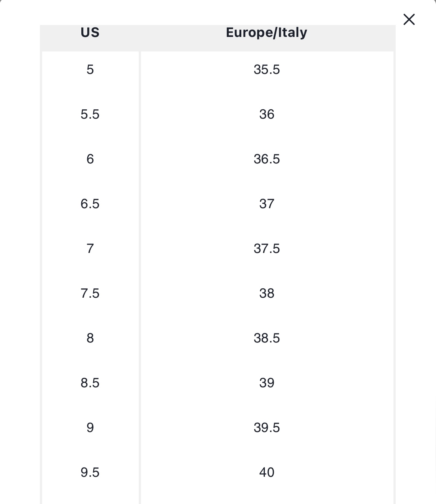Select US size 6 cell
436x504 pixels.
90,159
